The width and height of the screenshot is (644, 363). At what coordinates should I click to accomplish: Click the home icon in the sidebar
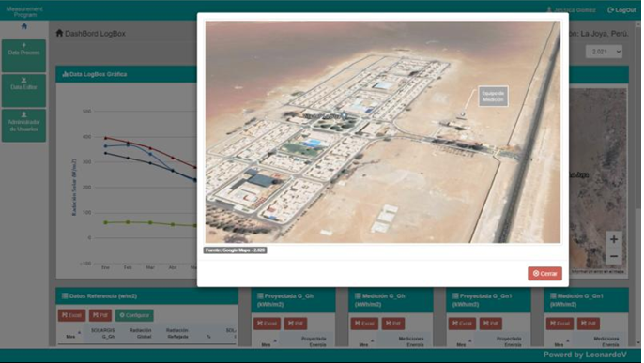(24, 26)
